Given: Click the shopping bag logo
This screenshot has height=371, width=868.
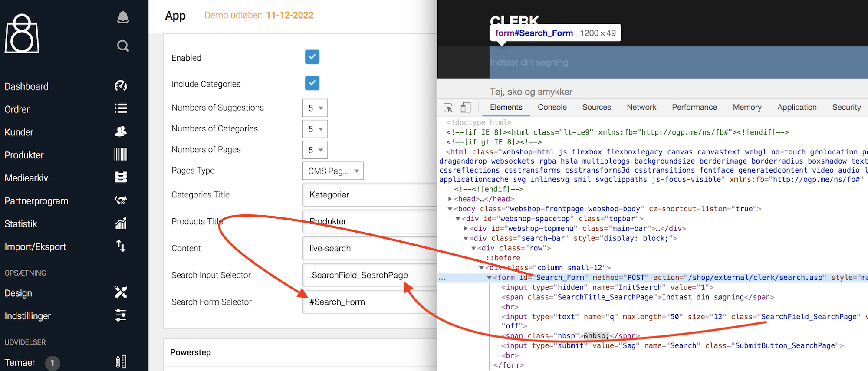Looking at the screenshot, I should click(22, 34).
